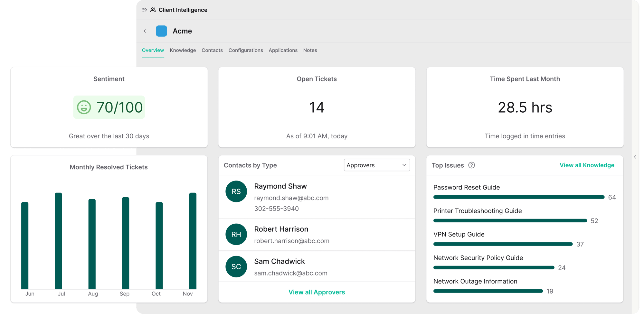Click the View all Approvers link
The width and height of the screenshot is (644, 325).
point(317,292)
